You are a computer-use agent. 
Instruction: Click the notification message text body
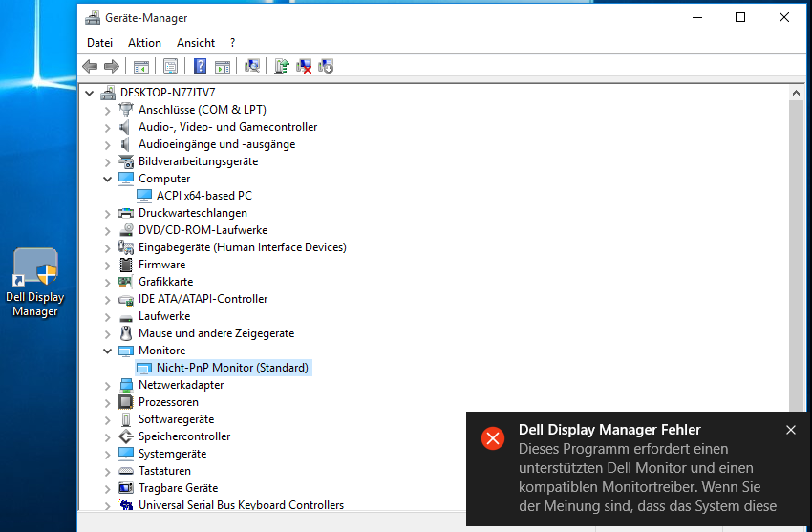coord(648,478)
